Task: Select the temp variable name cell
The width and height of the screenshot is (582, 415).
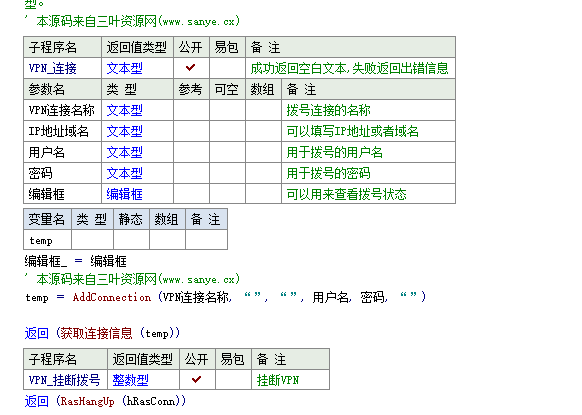Action: click(47, 240)
